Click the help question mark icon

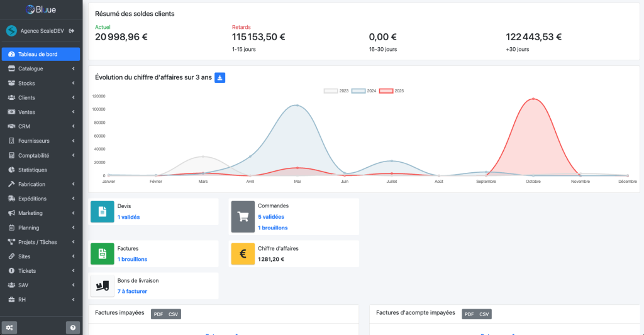pos(73,327)
